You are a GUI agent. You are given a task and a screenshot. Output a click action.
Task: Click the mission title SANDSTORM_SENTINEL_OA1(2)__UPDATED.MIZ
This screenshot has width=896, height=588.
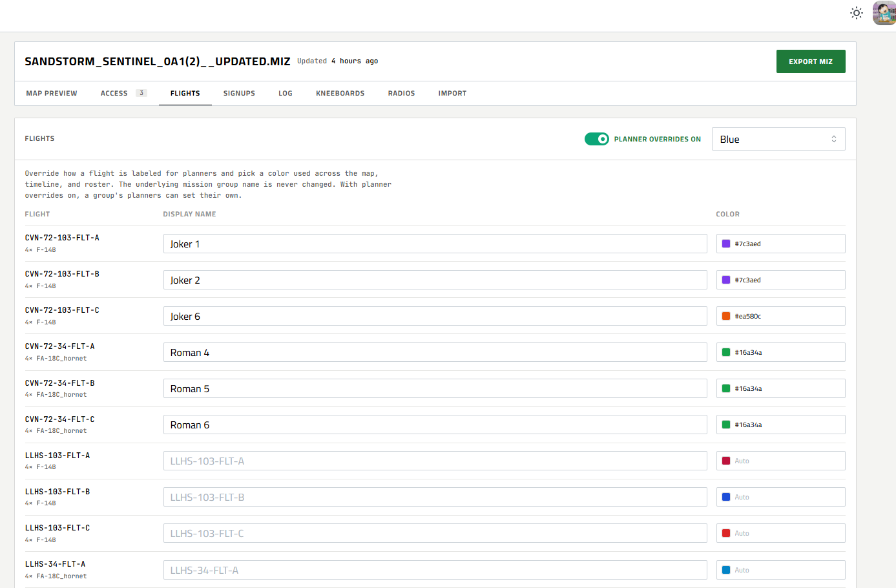(158, 61)
